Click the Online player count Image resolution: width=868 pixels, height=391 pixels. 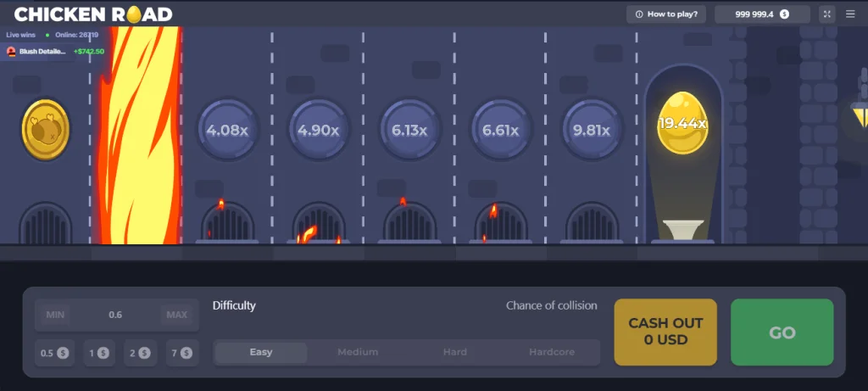click(x=76, y=35)
